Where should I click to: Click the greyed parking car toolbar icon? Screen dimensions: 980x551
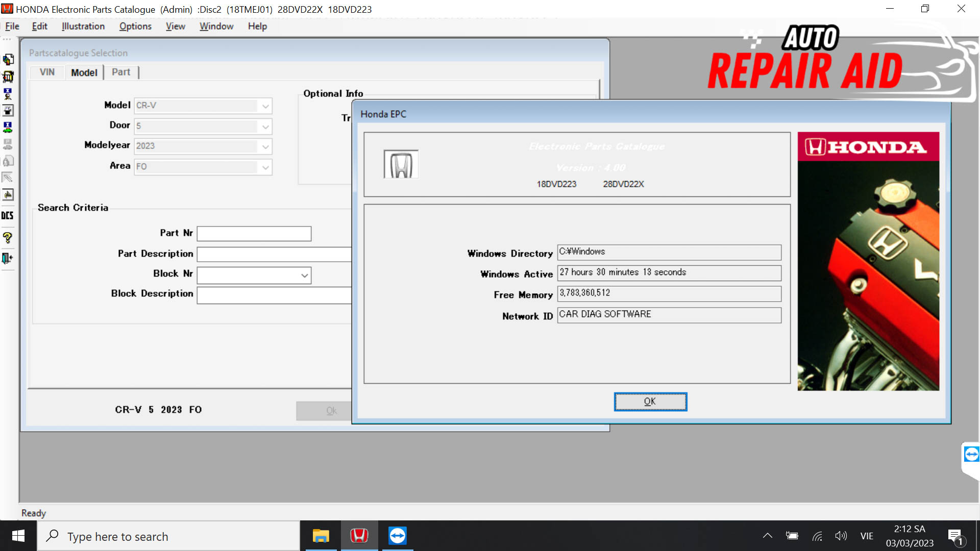[x=8, y=144]
